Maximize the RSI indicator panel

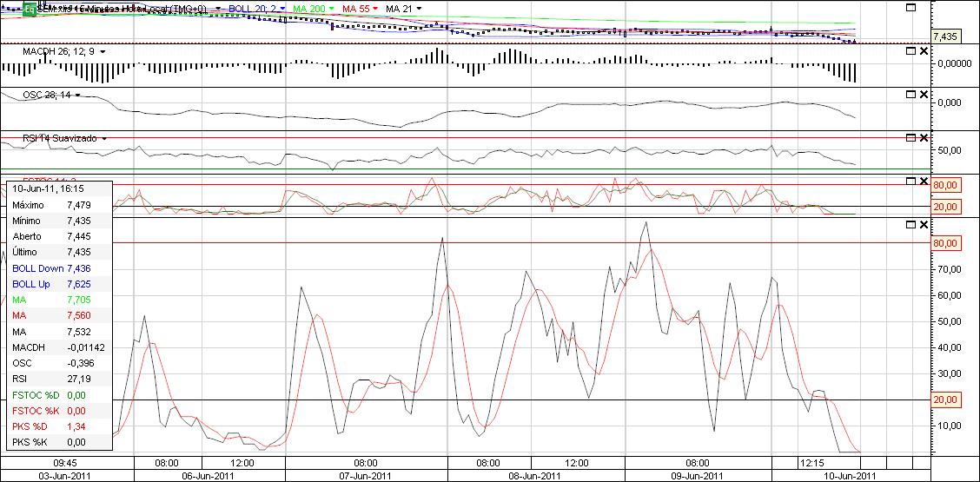tap(911, 137)
